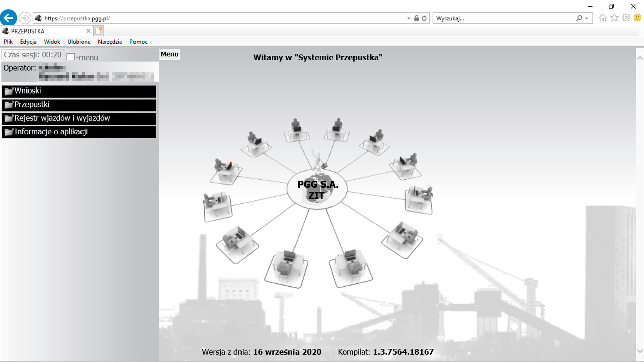
Task: Open a new tab
Action: tap(99, 31)
